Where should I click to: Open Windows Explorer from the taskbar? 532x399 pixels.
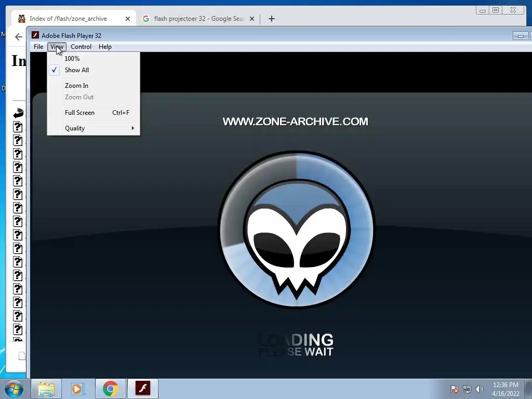coord(46,389)
